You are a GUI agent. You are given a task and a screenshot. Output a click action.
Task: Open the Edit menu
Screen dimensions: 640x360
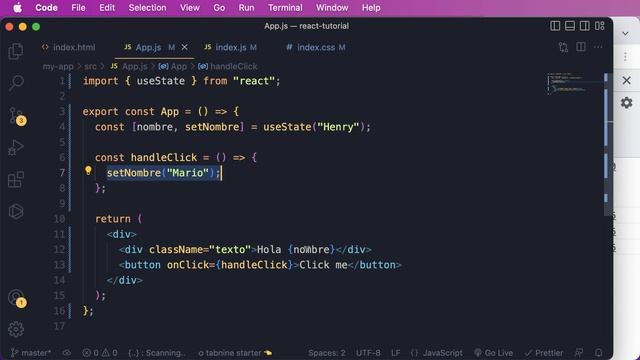(x=107, y=8)
